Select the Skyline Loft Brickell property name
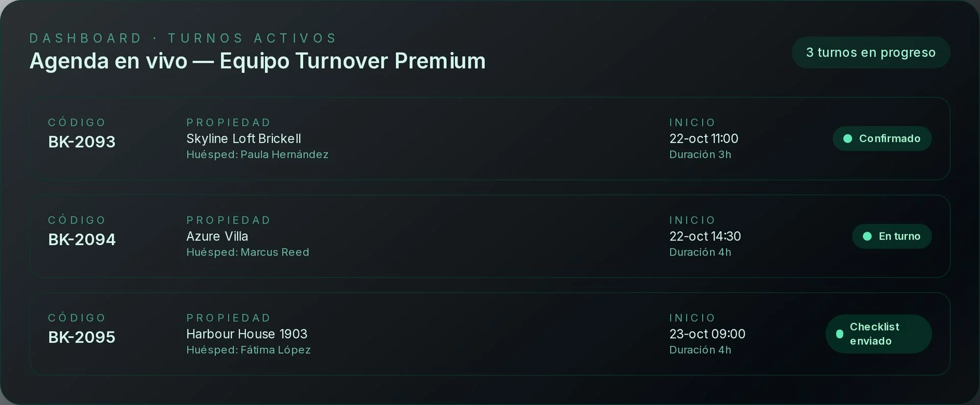 coord(243,138)
